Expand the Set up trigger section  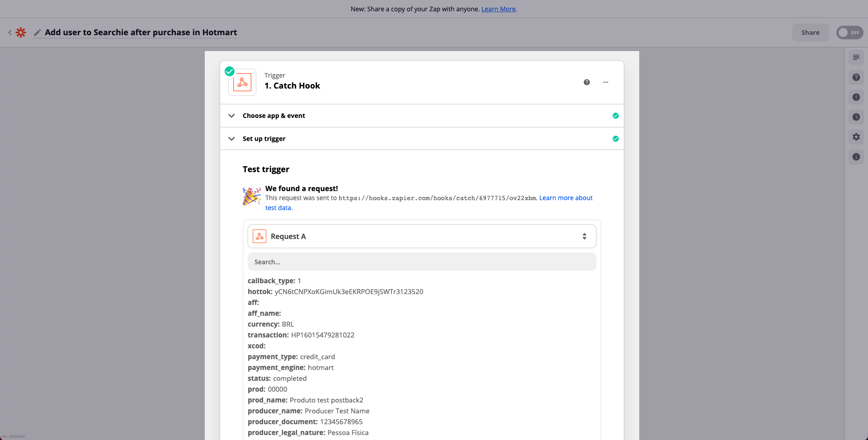click(x=422, y=139)
